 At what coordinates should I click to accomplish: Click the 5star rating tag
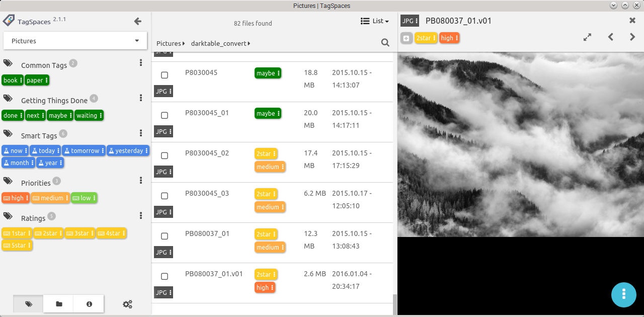(17, 245)
